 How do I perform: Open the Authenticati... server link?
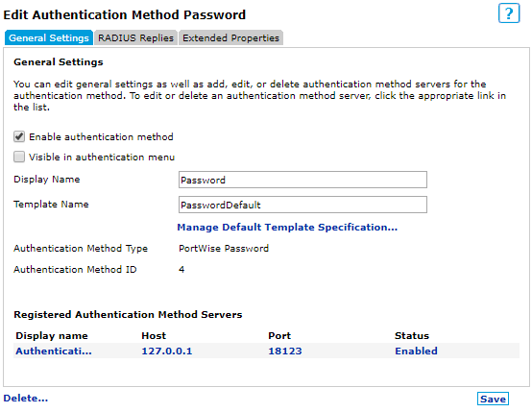pyautogui.click(x=54, y=351)
